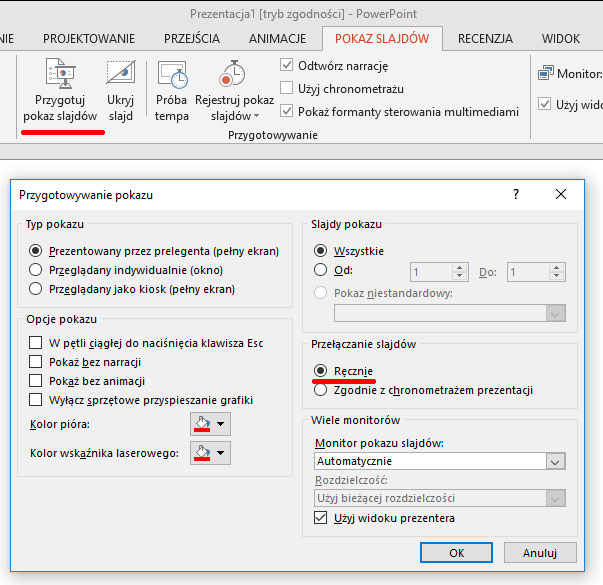Image resolution: width=603 pixels, height=585 pixels.
Task: Select Zgodnie z chronometrażem prezentacji
Action: point(320,390)
